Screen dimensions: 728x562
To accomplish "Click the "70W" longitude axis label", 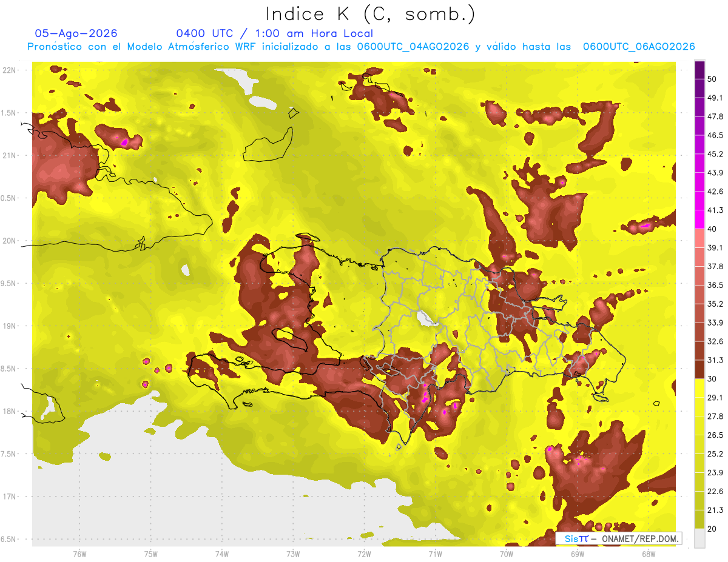I will 506,554.
